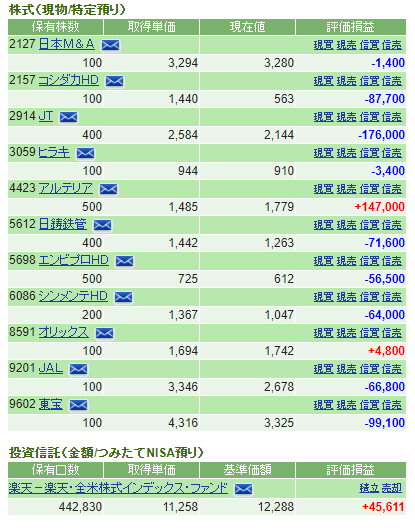The image size is (415, 528).
Task: Click 現売 in the エンビプロHD row
Action: pyautogui.click(x=347, y=261)
